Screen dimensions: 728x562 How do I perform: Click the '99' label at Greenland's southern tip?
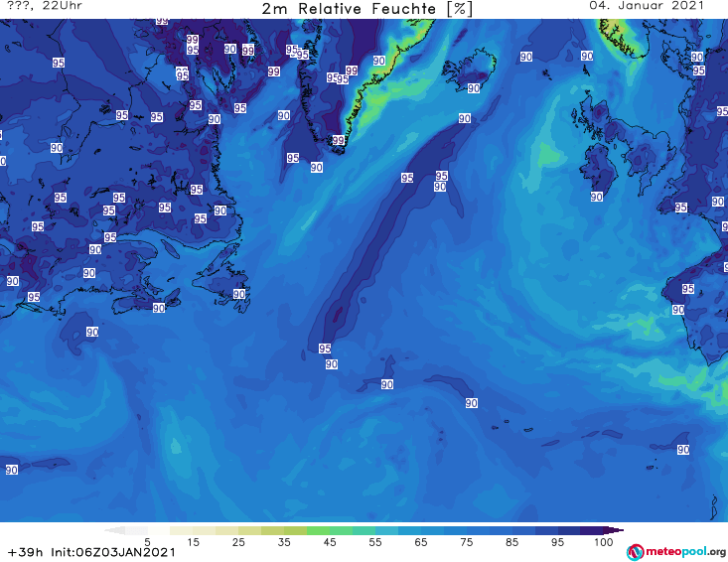pyautogui.click(x=338, y=140)
